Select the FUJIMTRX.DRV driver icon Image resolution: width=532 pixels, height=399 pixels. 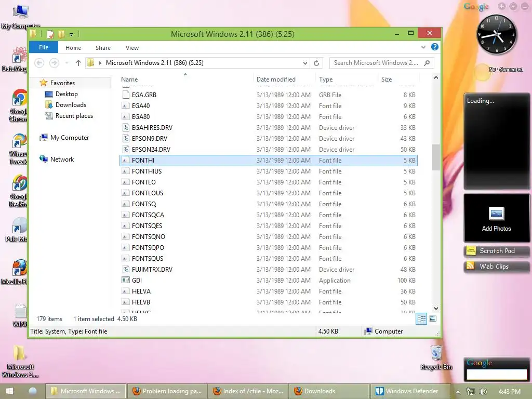point(126,270)
